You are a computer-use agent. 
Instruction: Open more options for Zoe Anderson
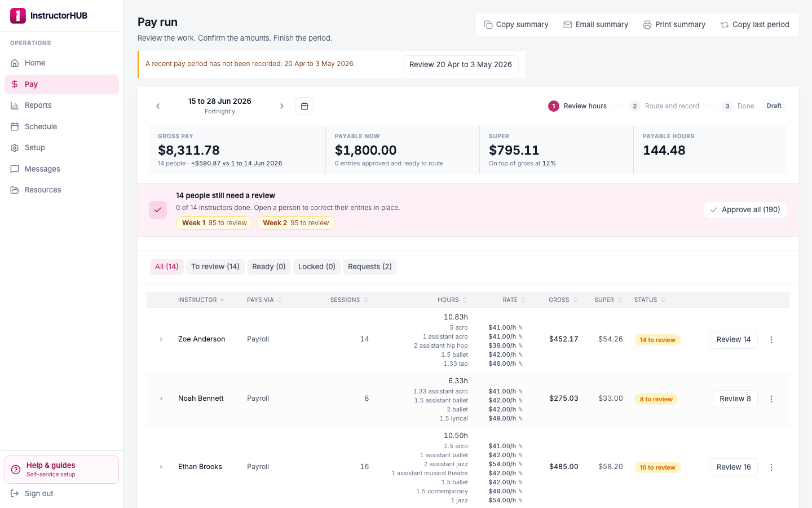[x=771, y=340]
